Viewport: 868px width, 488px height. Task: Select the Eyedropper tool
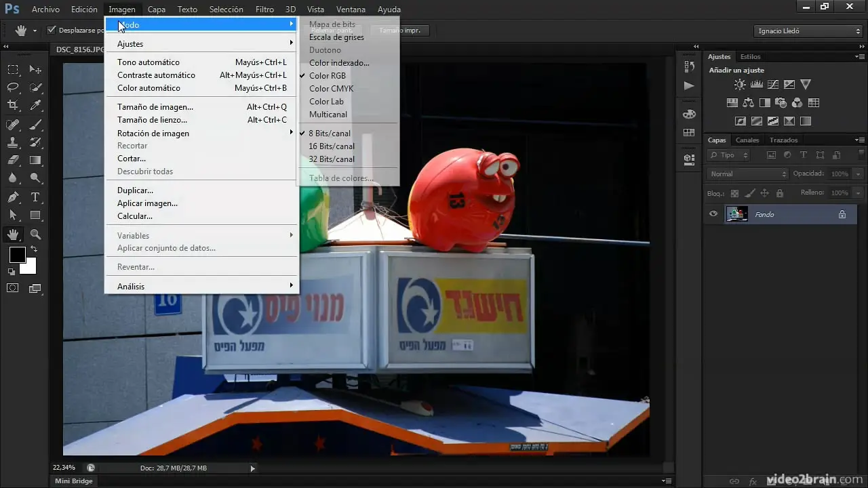tap(35, 105)
